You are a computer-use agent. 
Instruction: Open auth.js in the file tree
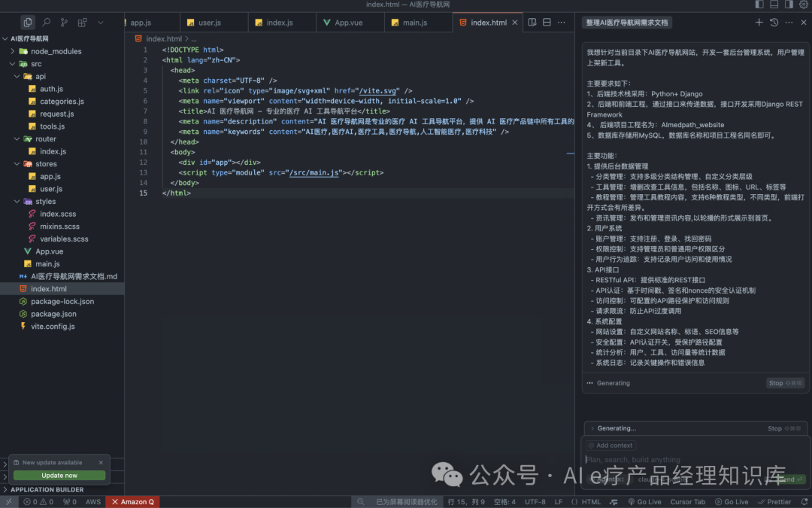(51, 89)
